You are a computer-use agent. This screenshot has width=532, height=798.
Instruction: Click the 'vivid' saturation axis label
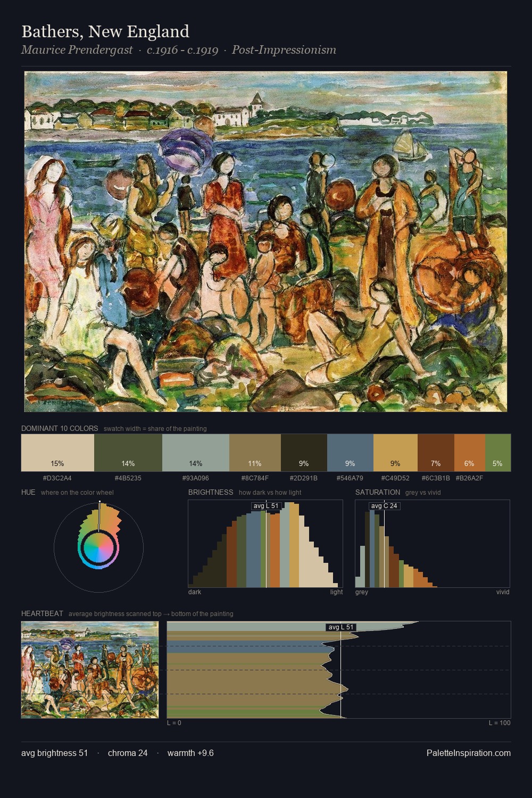click(x=503, y=592)
